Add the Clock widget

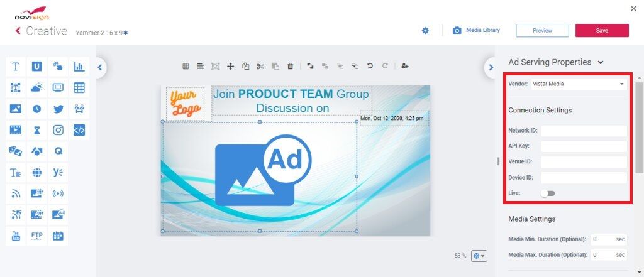tap(37, 109)
